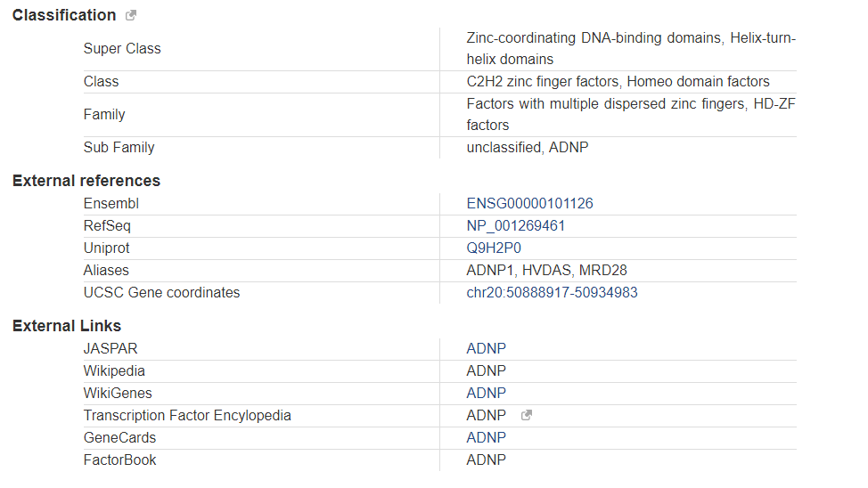This screenshot has width=868, height=488.
Task: Open Uniprot entry Q9H2P0
Action: tap(494, 248)
